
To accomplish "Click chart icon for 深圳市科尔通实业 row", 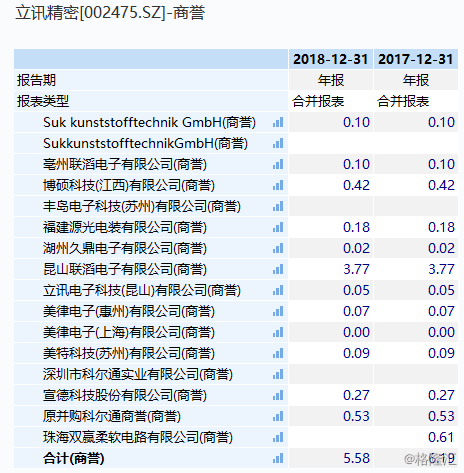I will 278,374.
